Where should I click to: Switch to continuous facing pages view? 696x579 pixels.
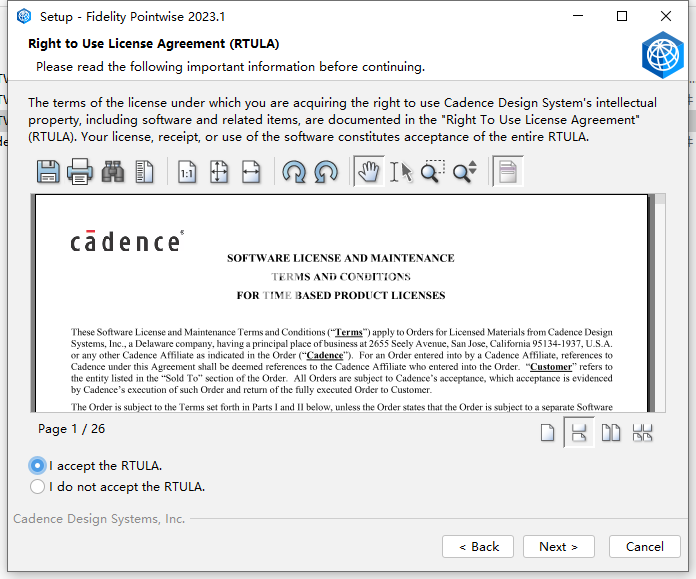pyautogui.click(x=642, y=432)
